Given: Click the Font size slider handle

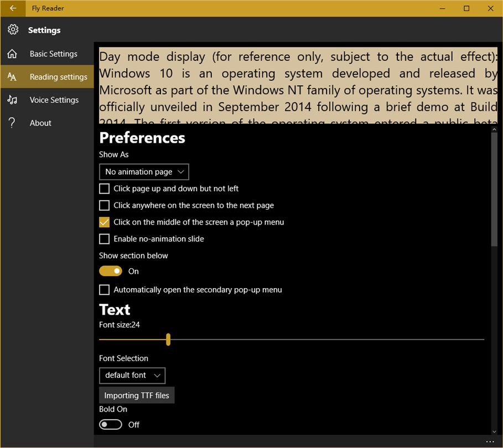Looking at the screenshot, I should pos(168,339).
